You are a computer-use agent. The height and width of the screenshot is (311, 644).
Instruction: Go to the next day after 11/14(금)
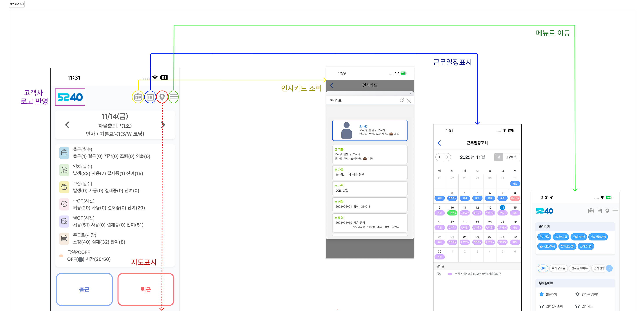(163, 125)
